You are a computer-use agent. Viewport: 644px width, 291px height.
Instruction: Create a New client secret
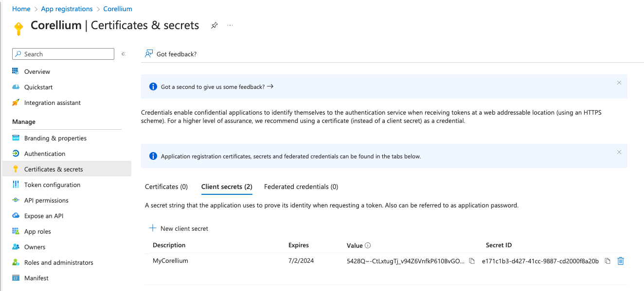[x=179, y=228]
